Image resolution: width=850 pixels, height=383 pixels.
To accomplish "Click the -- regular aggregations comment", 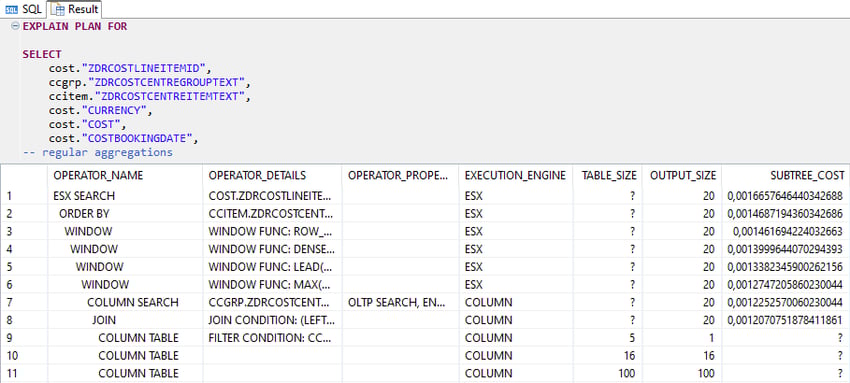I will click(98, 152).
